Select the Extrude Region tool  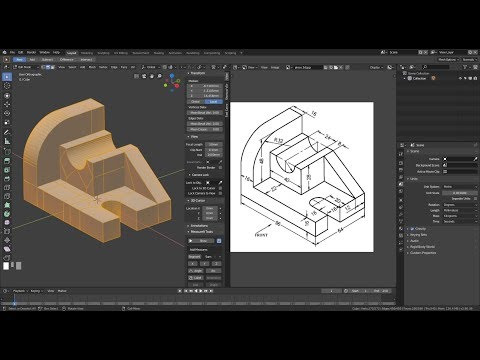pos(7,161)
